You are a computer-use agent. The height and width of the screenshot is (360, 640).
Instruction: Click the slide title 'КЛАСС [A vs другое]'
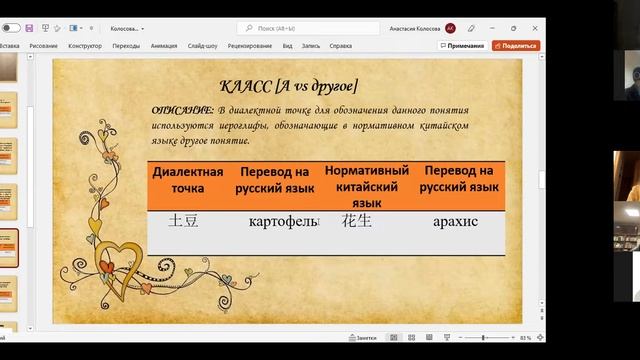click(289, 86)
